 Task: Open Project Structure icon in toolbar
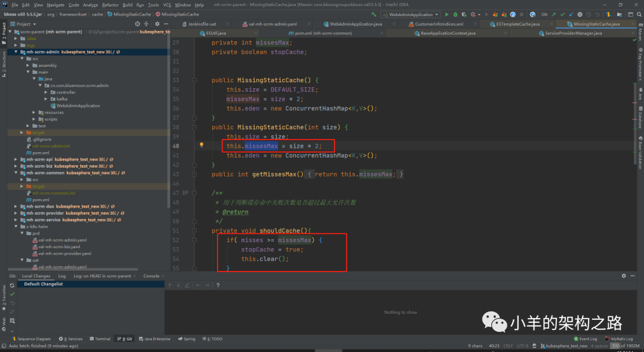pos(620,14)
